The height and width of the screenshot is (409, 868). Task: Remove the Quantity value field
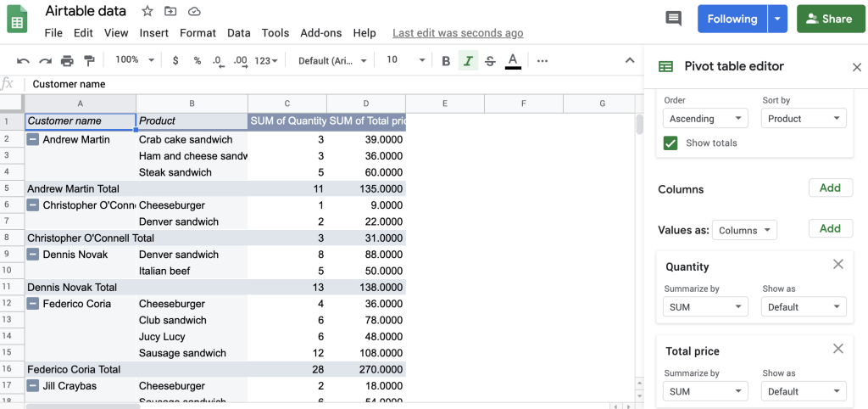(x=838, y=265)
